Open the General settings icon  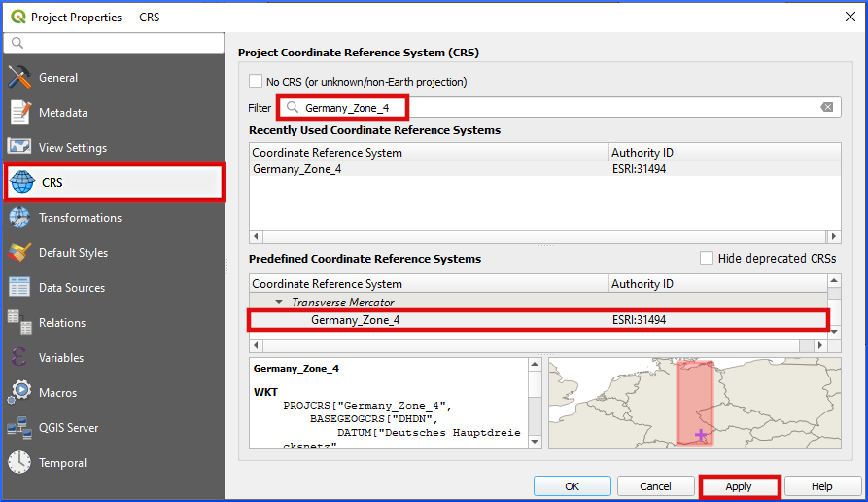[20, 77]
